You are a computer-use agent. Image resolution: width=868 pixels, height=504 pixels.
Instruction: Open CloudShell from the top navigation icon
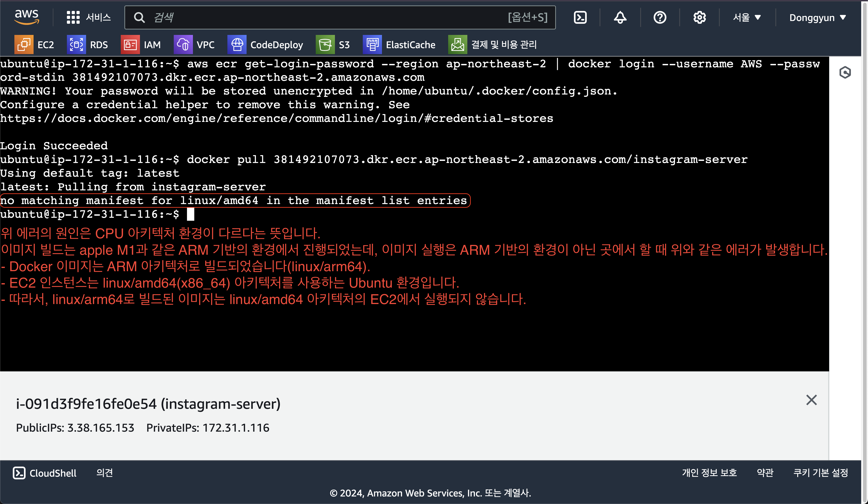[580, 17]
